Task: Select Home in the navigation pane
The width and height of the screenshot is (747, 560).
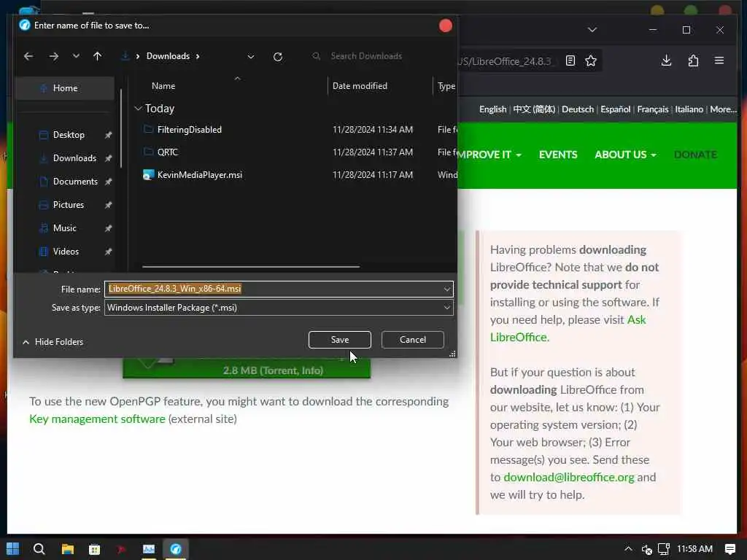Action: [x=64, y=88]
